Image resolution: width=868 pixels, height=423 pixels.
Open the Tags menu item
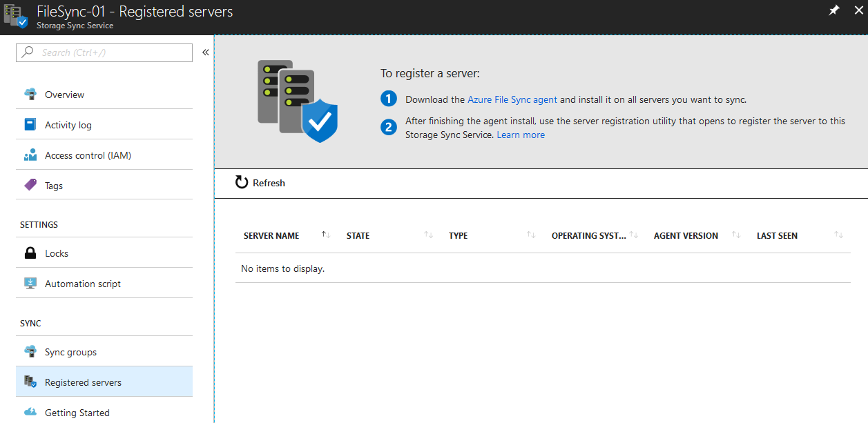104,186
